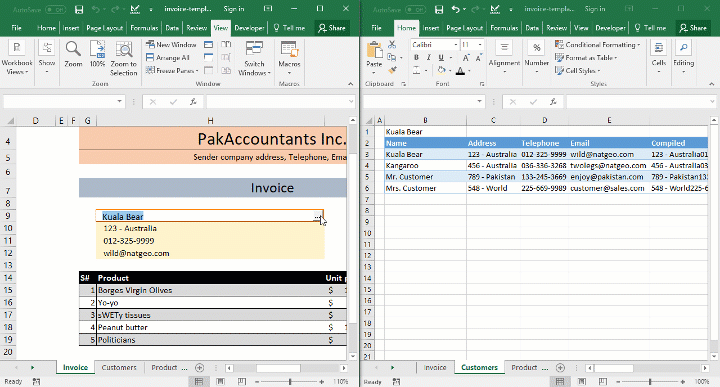Click Save icon in left Excel window
This screenshot has width=720, height=387.
[79, 9]
